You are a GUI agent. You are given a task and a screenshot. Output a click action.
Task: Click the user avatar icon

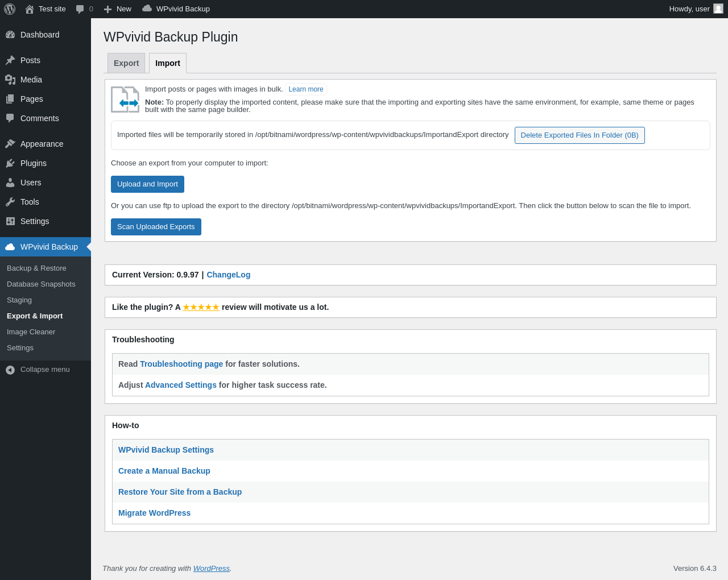[718, 9]
